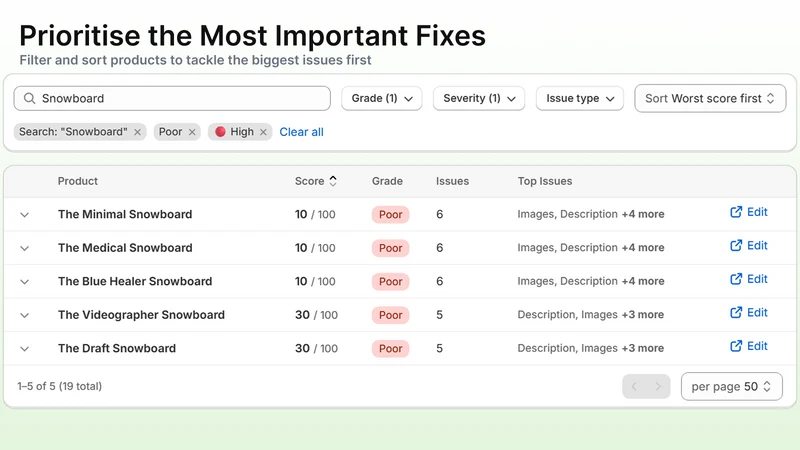Image resolution: width=800 pixels, height=450 pixels.
Task: Click the red High severity dot
Action: pos(220,132)
